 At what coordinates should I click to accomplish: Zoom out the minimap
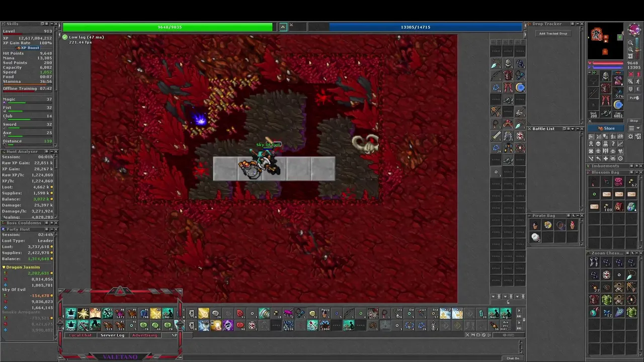click(630, 43)
